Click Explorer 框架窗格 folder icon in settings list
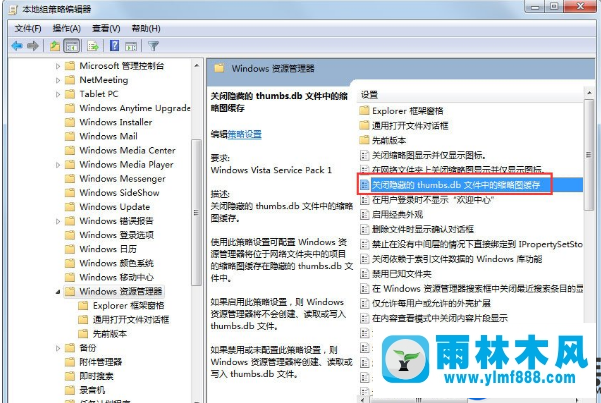The image size is (601, 403). click(x=364, y=111)
